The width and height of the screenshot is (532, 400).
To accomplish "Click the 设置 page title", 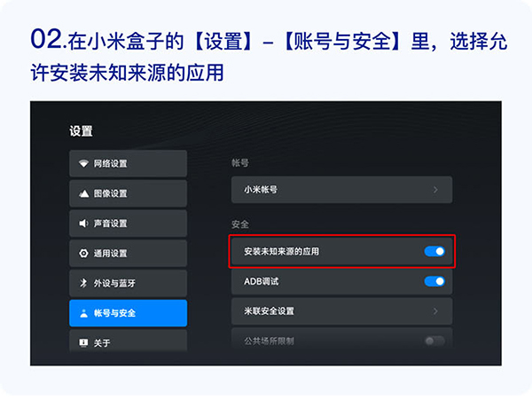I will [81, 131].
